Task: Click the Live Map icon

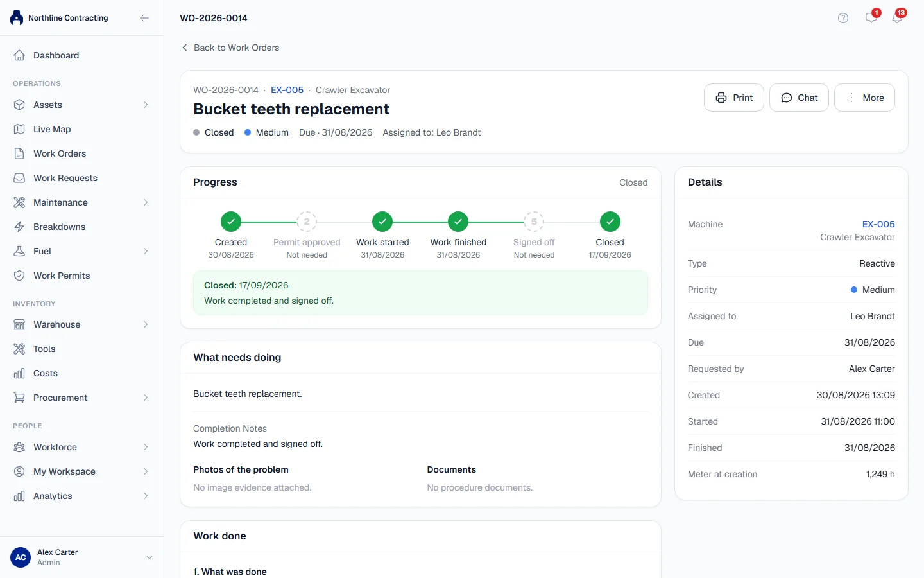Action: (19, 129)
